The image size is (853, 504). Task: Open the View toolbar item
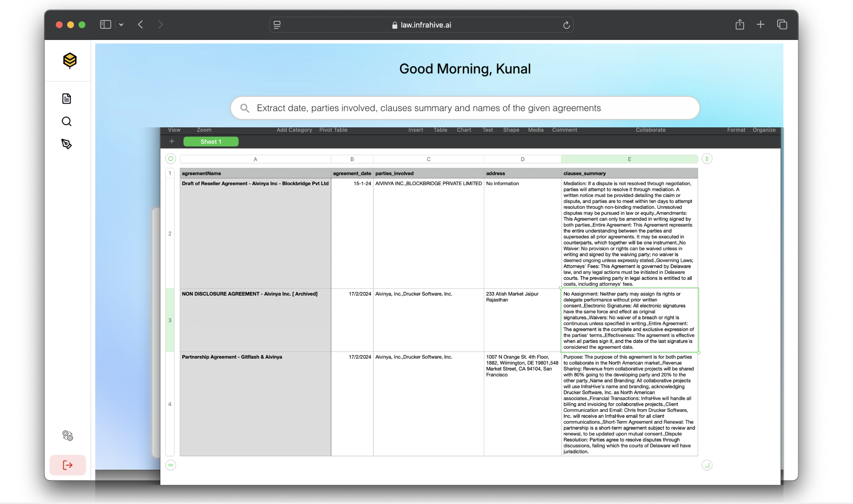pyautogui.click(x=174, y=130)
